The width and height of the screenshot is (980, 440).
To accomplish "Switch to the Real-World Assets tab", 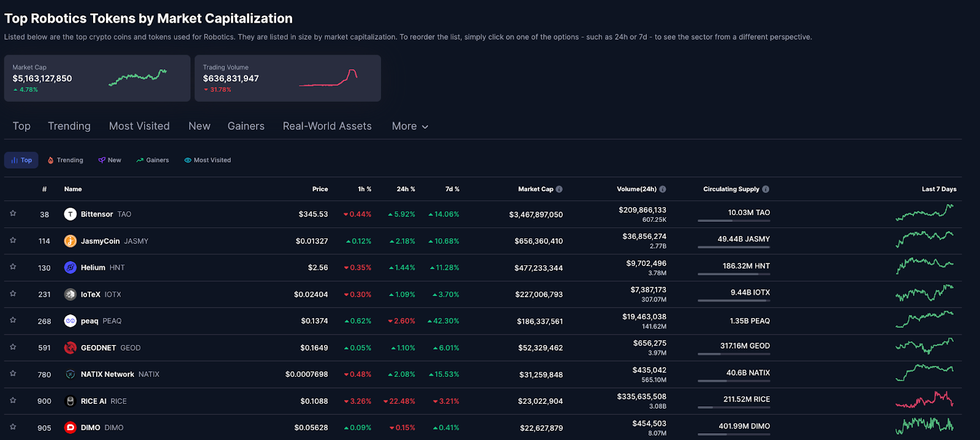I will tap(327, 126).
